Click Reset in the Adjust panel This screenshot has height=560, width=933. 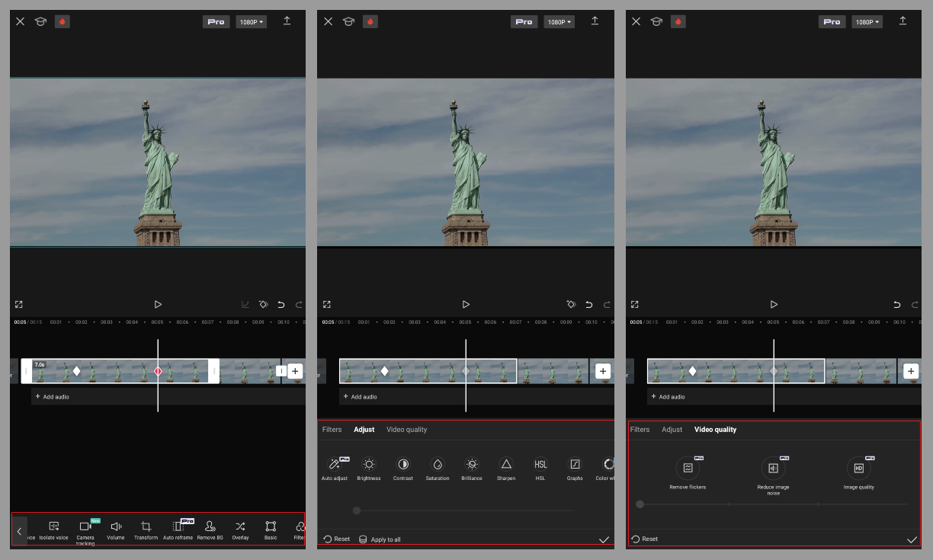(337, 539)
